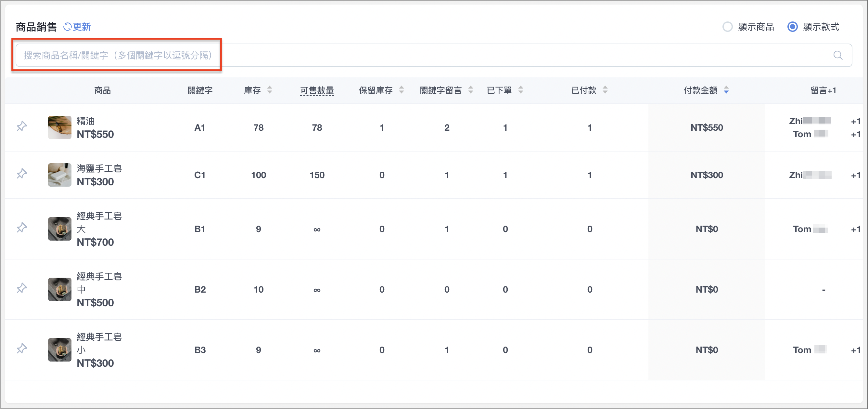Click keyword C1 cell
Viewport: 868px width, 409px height.
(200, 175)
